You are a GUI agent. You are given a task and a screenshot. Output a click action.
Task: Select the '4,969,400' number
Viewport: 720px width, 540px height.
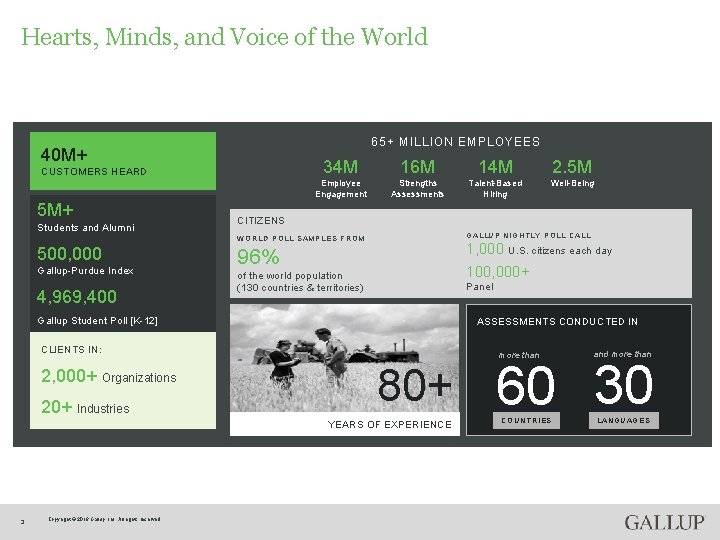click(x=77, y=297)
